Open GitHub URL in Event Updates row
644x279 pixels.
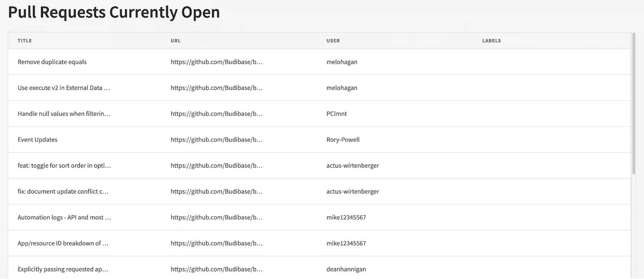217,140
